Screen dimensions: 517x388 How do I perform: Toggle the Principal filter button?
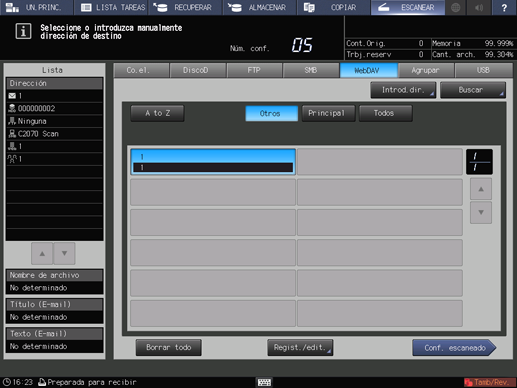click(328, 113)
